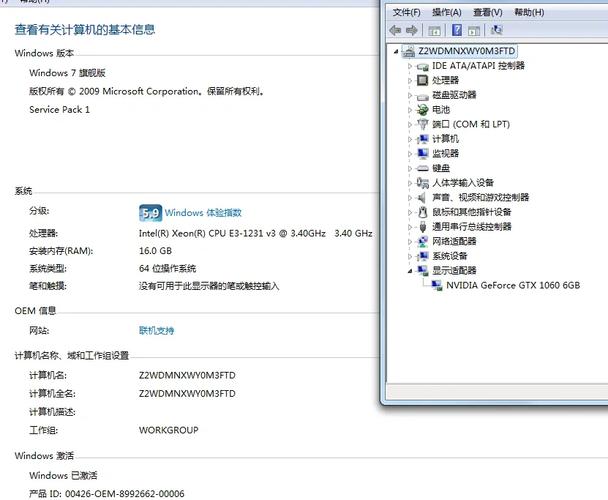The image size is (608, 500).
Task: Click the text '没有可用于此显示器的笔或触控输入'
Action: point(209,286)
